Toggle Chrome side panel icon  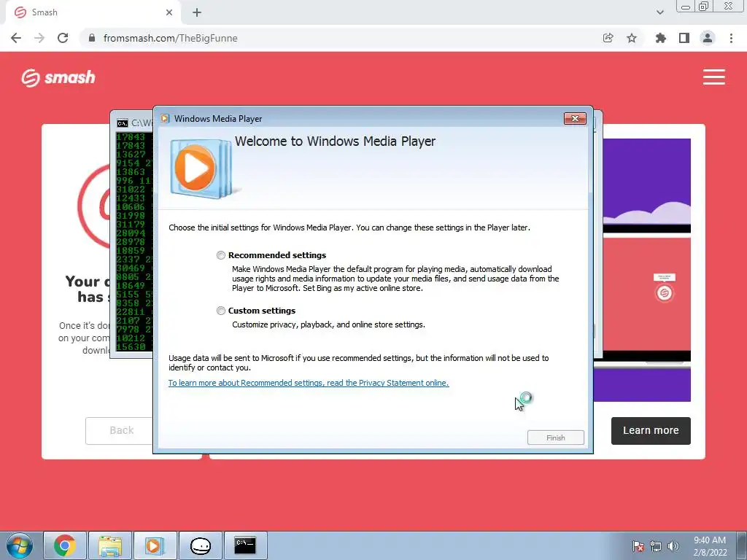coord(684,38)
